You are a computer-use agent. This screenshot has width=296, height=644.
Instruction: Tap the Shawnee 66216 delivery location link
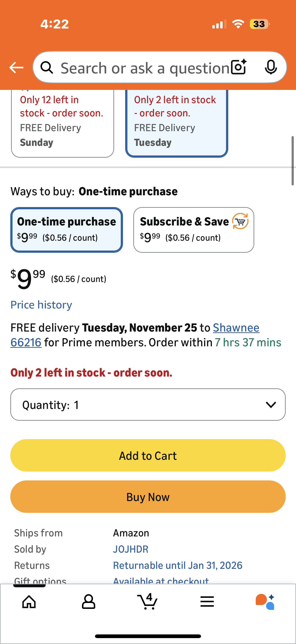pyautogui.click(x=236, y=328)
